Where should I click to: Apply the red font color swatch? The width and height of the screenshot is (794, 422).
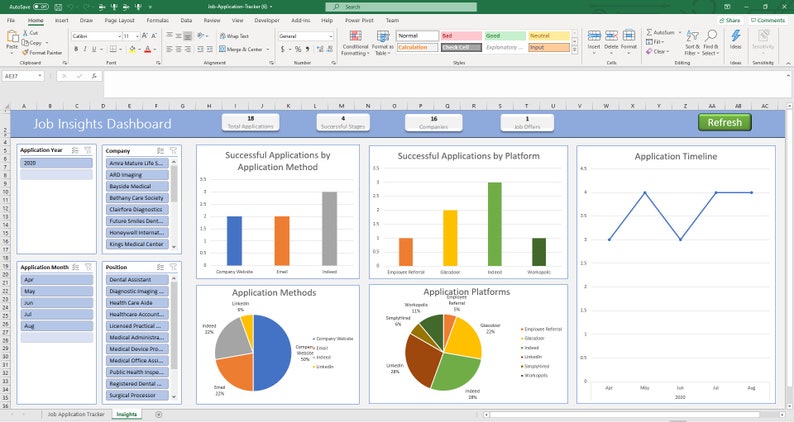coord(147,49)
